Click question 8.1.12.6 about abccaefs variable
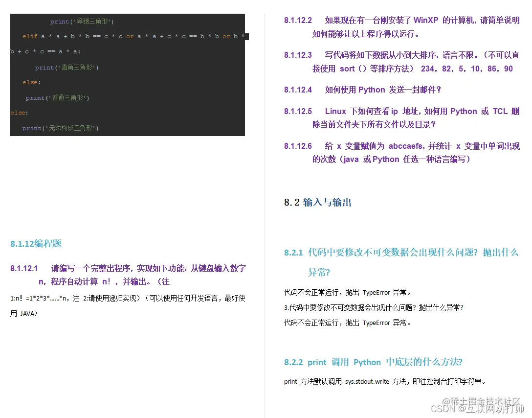 402,152
